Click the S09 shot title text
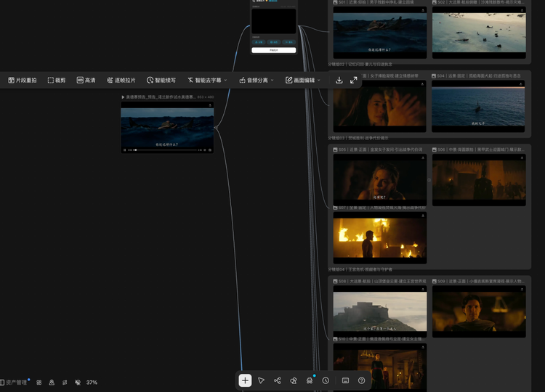 click(481, 281)
